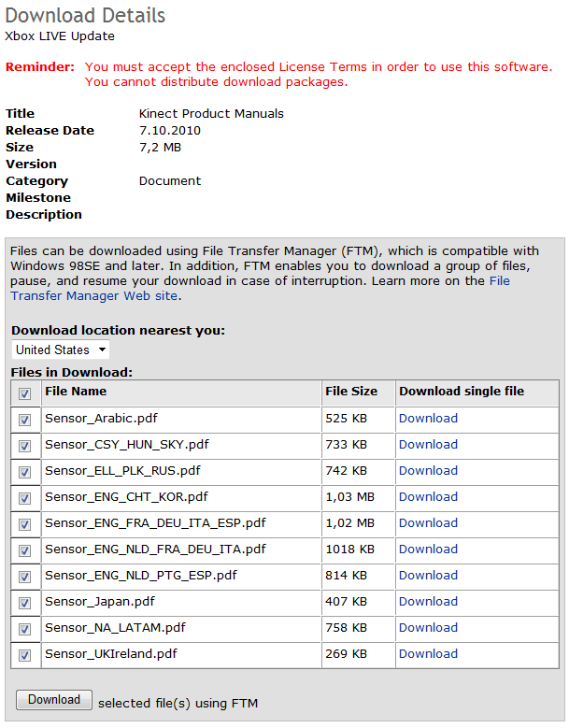569x728 pixels.
Task: Download Sensor_UKIreland.pdf as single file
Action: 428,654
